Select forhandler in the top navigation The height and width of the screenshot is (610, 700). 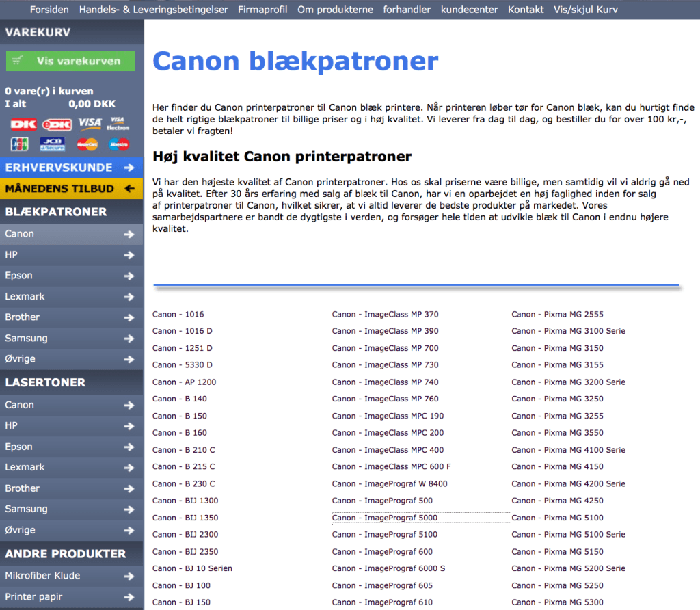tap(407, 10)
